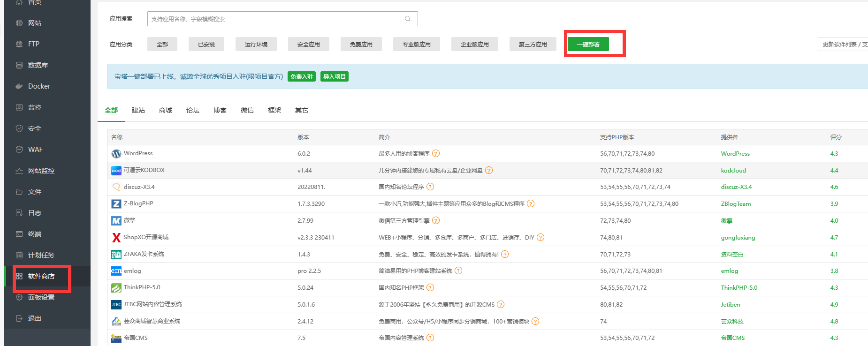Click the Z-BlogPHP logo icon
This screenshot has height=346, width=868.
(x=116, y=204)
